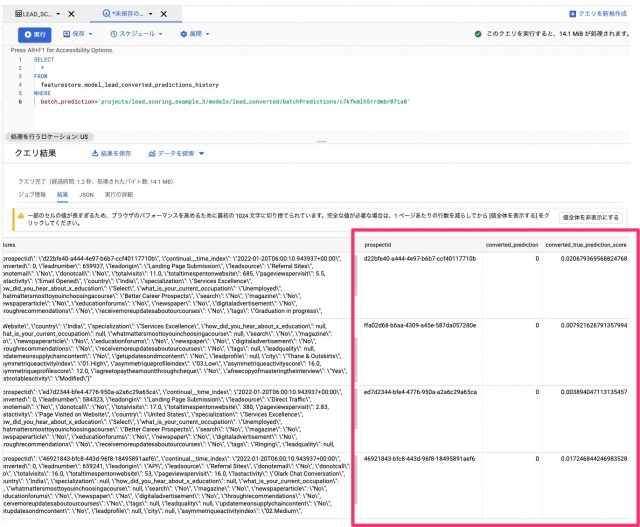Open the LEAD_SC tab dropdown arrow
640x527 pixels.
(x=58, y=14)
